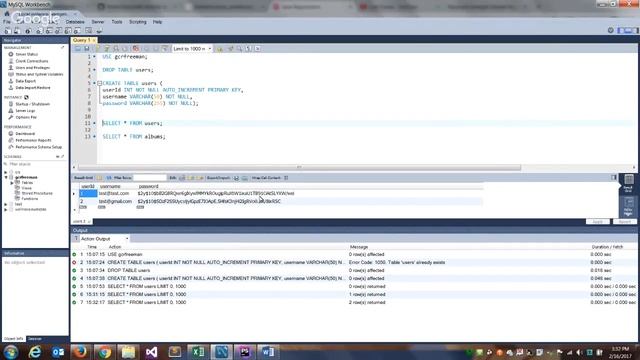This screenshot has height=360, width=640.
Task: Click the Apply button
Action: [598, 222]
